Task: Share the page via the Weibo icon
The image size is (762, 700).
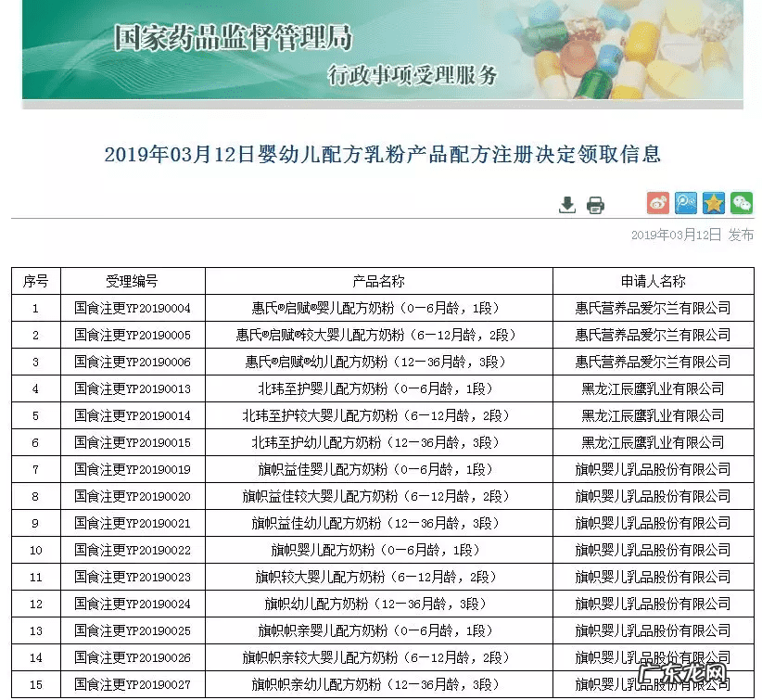Action: tap(658, 202)
